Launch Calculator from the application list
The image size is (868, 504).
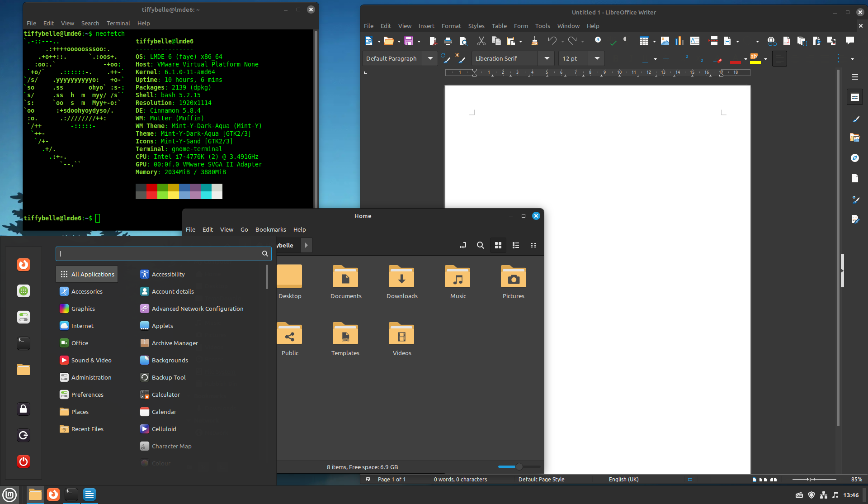click(x=160, y=395)
